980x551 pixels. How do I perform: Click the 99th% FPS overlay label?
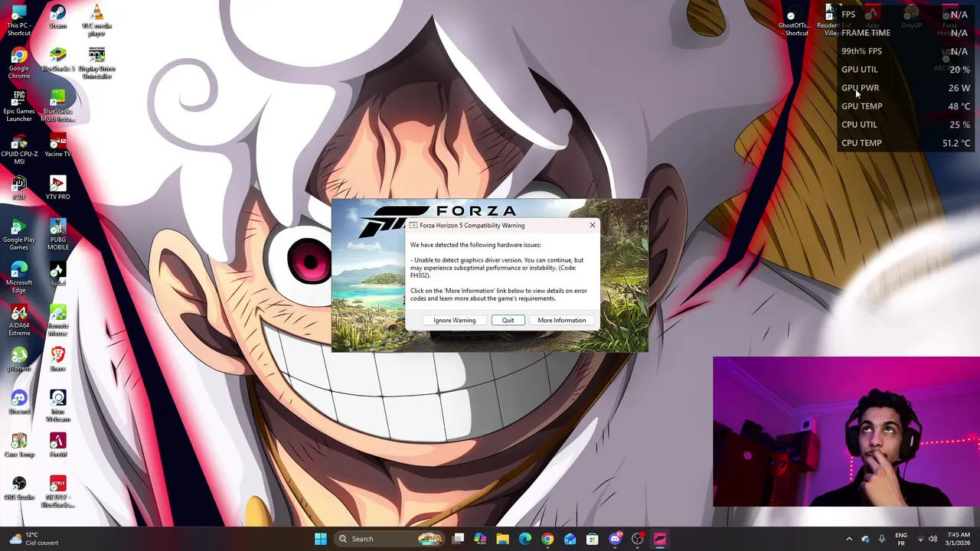861,51
